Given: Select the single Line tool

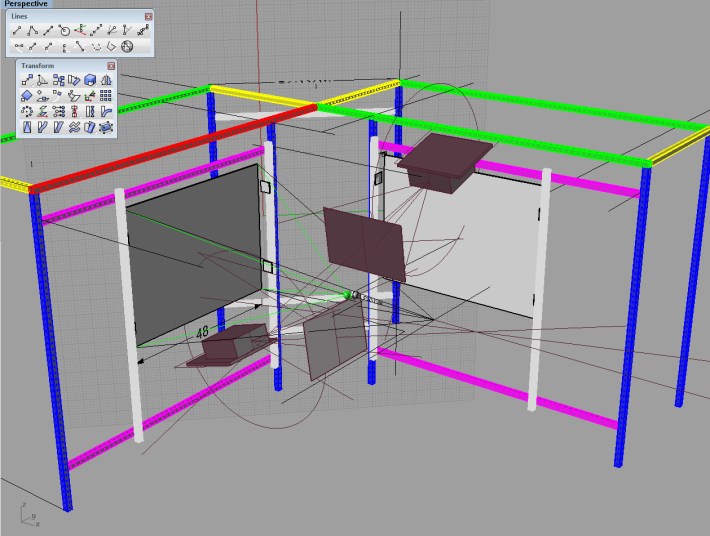Looking at the screenshot, I should 18,31.
